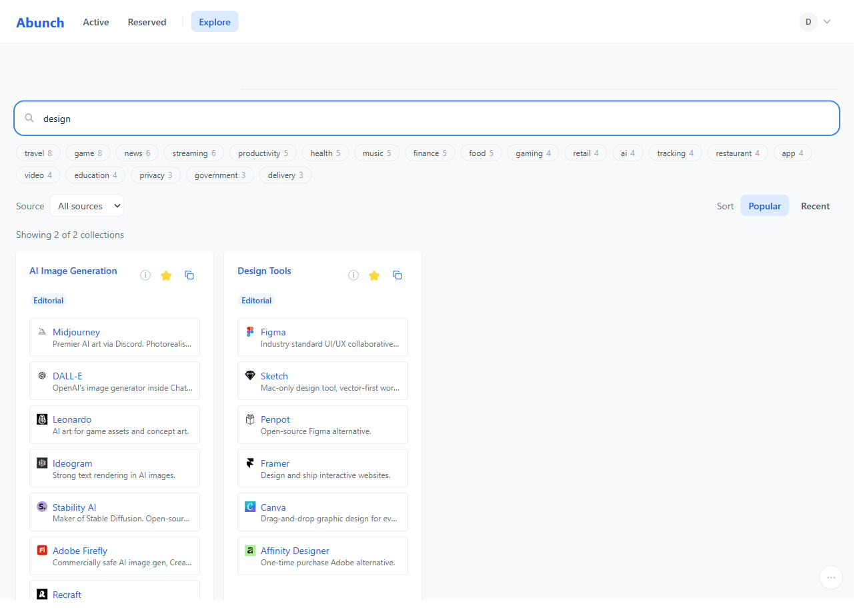Toggle star on AI Image Generation collection
Screen dimensions: 859x616
point(166,275)
